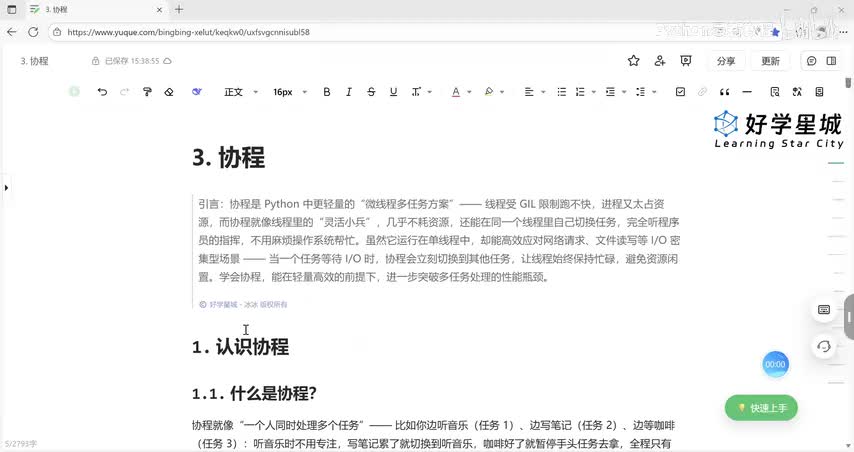Click the cloud sync status icon
Viewport: 854px width, 452px height.
(x=168, y=61)
